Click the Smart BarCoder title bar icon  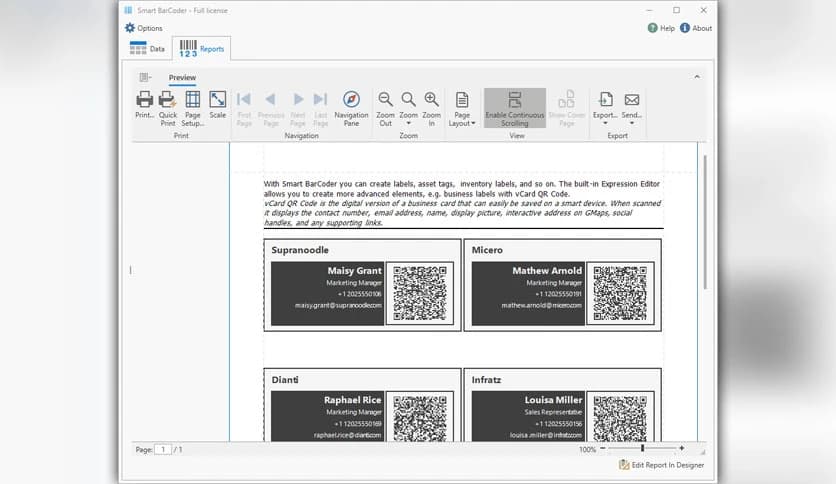click(128, 10)
